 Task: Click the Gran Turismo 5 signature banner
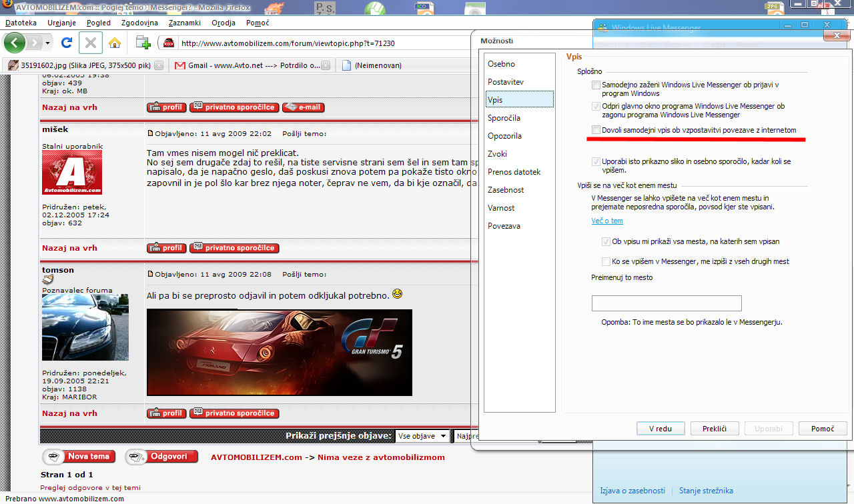pos(280,353)
